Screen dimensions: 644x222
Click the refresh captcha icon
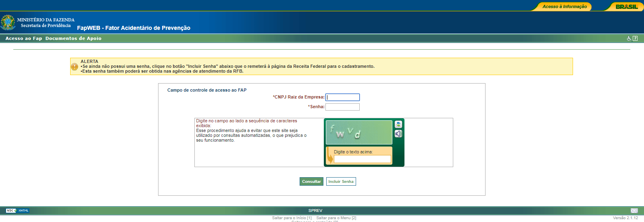pos(398,124)
